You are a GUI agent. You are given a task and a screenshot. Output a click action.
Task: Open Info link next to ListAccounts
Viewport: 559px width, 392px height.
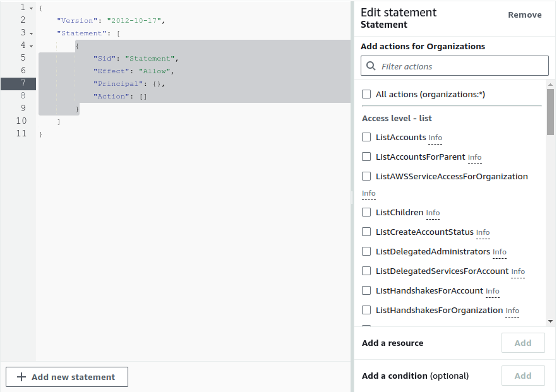coord(435,138)
